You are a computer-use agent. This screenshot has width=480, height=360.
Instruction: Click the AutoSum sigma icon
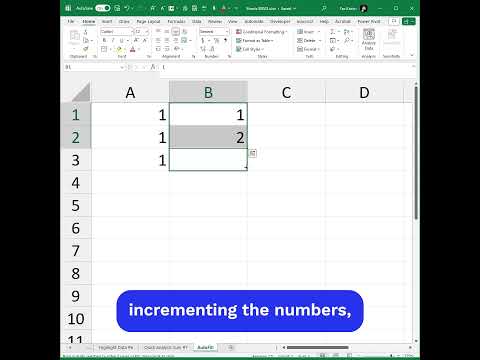point(332,32)
